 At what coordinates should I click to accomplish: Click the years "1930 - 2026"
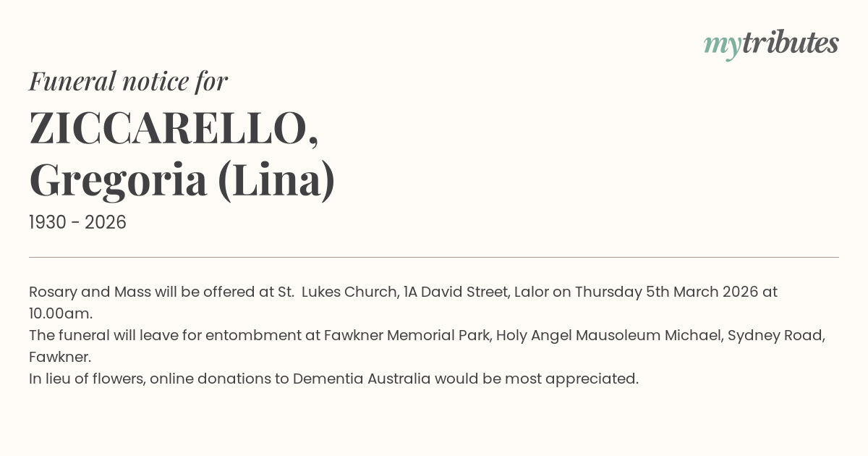(77, 223)
